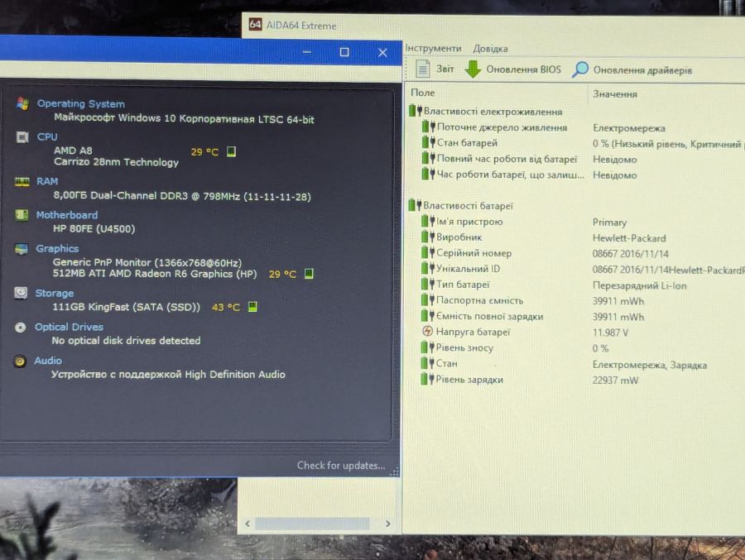Click the resize grip of the summary window

pos(394,471)
